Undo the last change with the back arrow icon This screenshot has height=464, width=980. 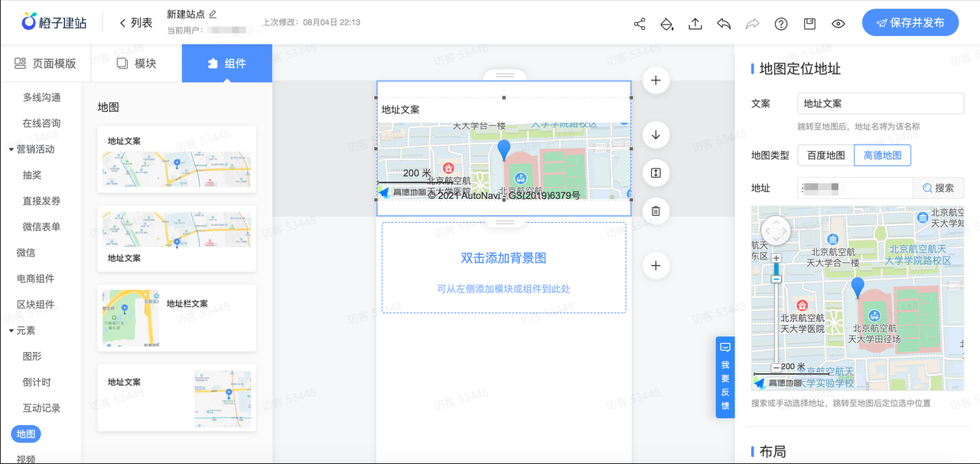click(723, 24)
